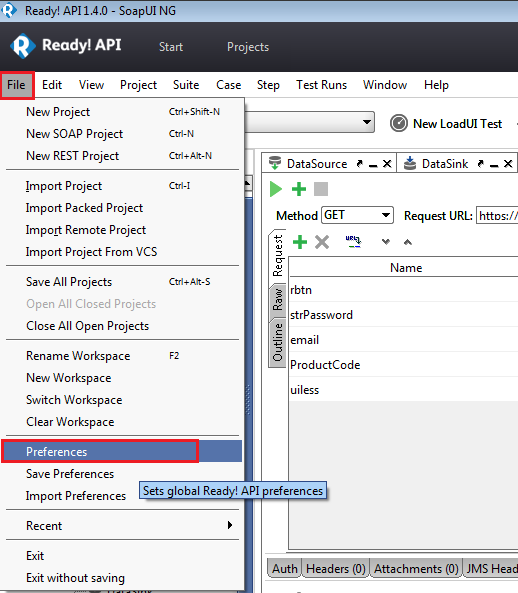Select Import Project From VCS
Screen dimensions: 518x593
click(123, 252)
